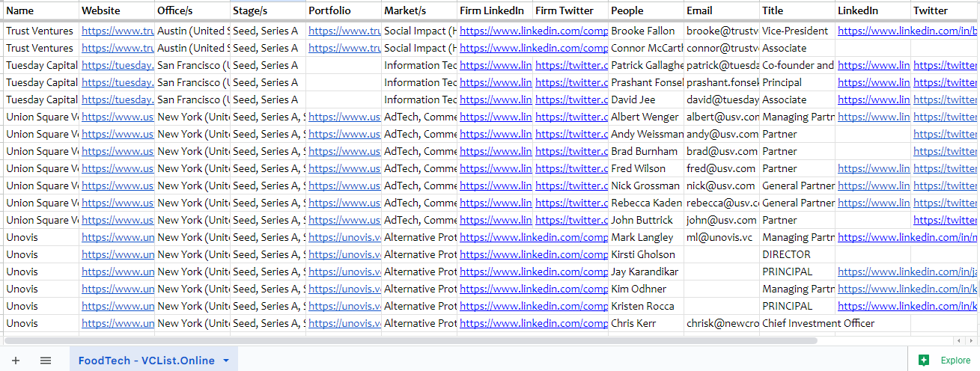Click the right scroll arrow beside the horizontal scrollbar
980x371 pixels.
[971, 340]
